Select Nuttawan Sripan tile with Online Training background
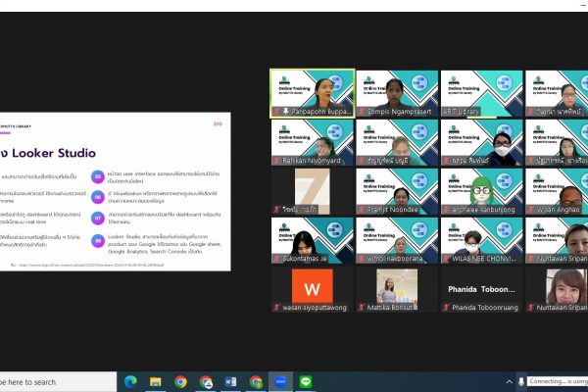This screenshot has width=588, height=392. 557,240
